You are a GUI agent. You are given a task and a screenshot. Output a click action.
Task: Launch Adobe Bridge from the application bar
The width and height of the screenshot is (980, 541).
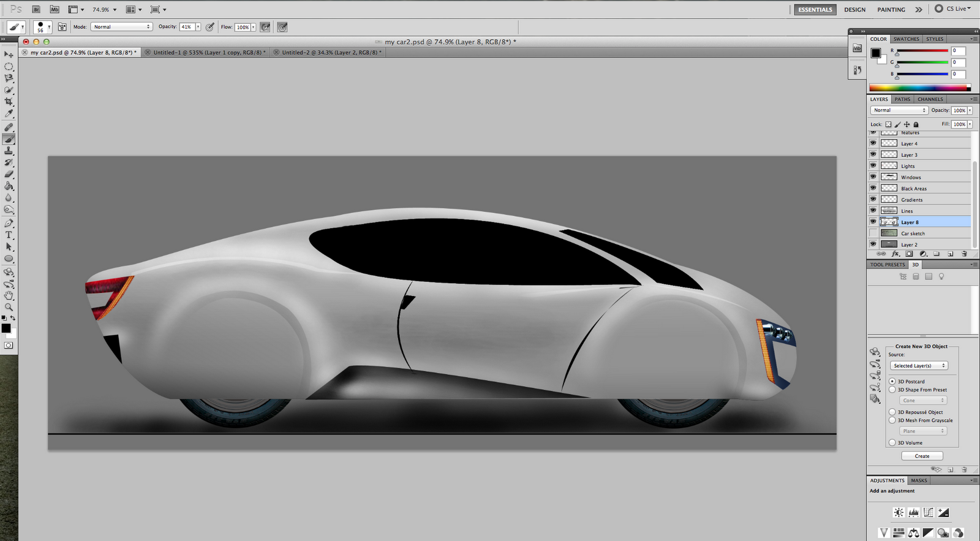tap(36, 9)
